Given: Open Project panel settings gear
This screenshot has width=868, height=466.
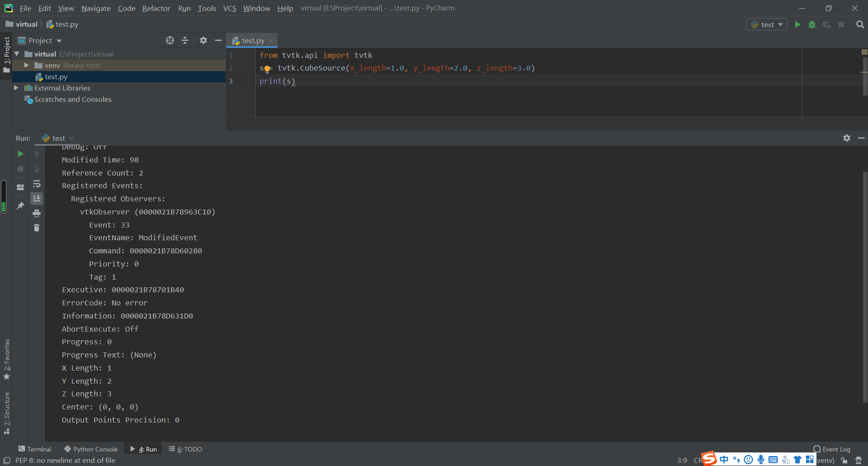Looking at the screenshot, I should (203, 40).
